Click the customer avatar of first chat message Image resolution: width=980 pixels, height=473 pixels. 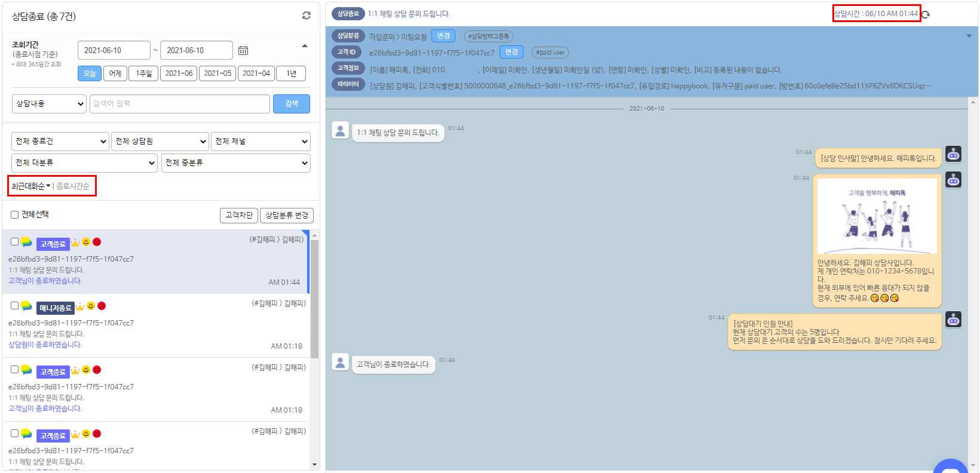[340, 130]
